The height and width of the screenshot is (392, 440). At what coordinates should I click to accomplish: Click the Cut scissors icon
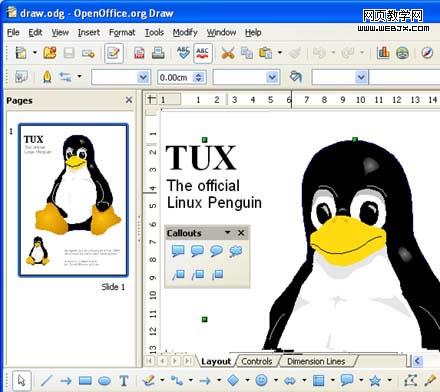[x=228, y=53]
